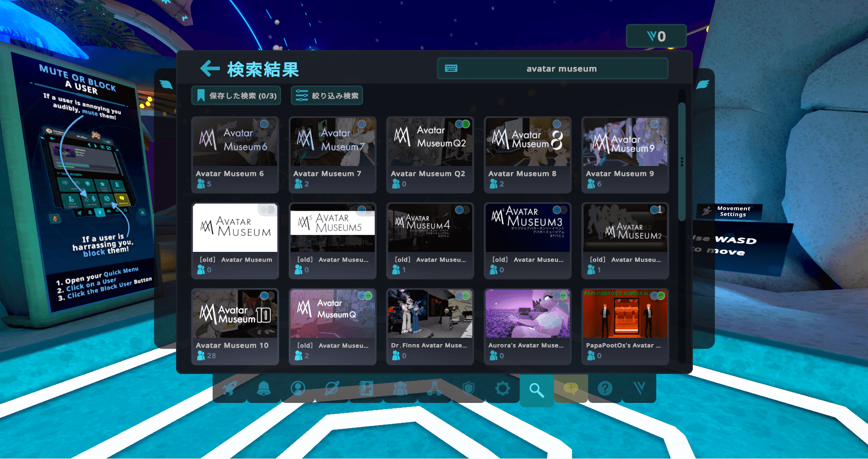Open the 絞り込み検索 filter options
The height and width of the screenshot is (459, 868).
pos(327,95)
